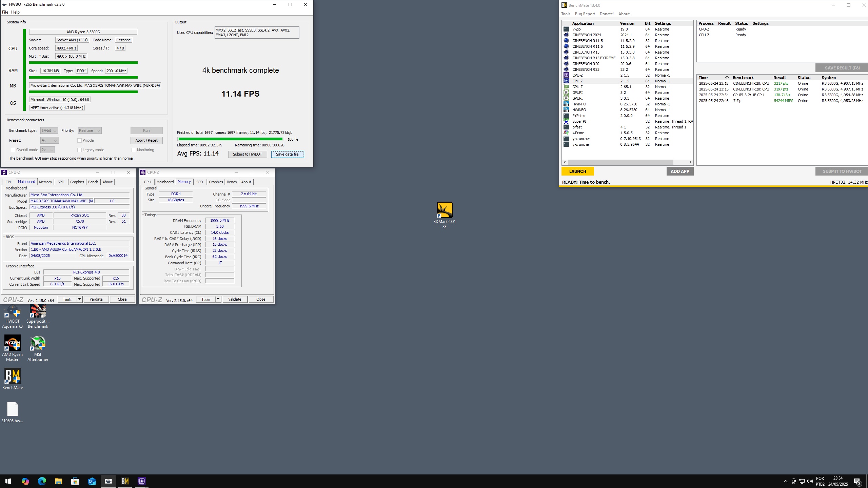The image size is (868, 488).
Task: Expand Tools arrow in Mainboard CPU-Z window
Action: (79, 299)
